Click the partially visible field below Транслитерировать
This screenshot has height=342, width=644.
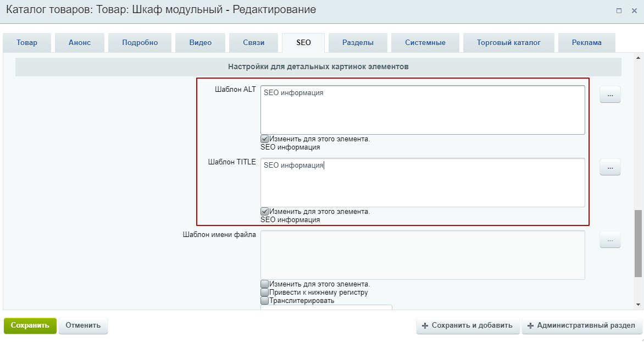tap(326, 307)
